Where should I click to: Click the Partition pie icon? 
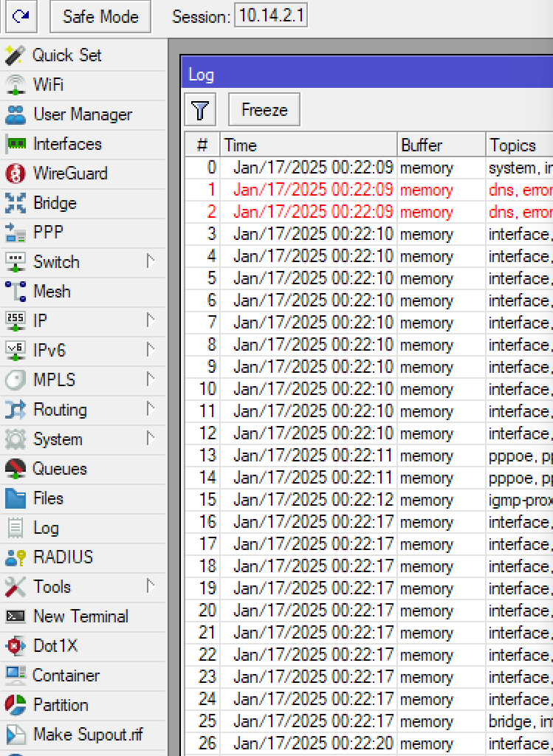16,705
